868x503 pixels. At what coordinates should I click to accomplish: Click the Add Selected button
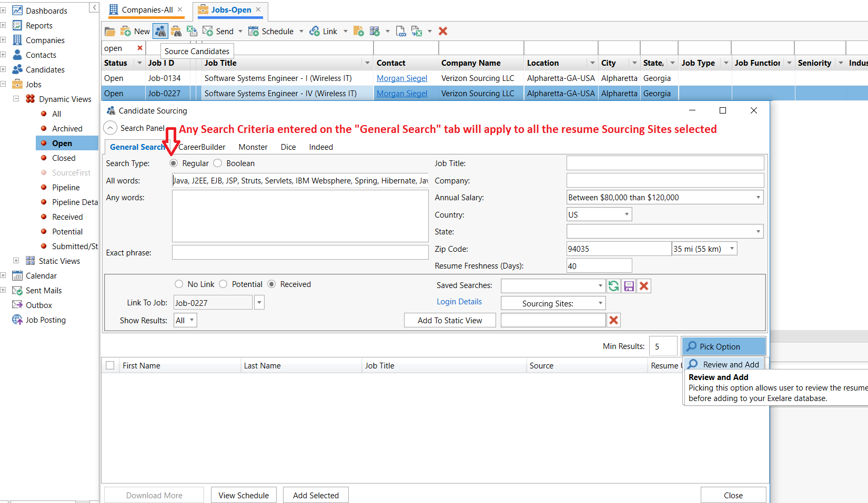coord(316,495)
